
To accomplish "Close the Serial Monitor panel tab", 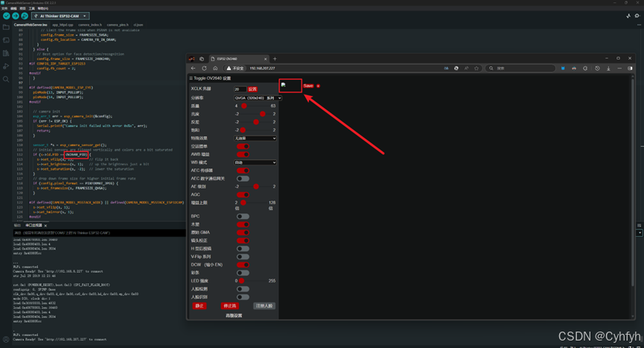I will pos(45,226).
